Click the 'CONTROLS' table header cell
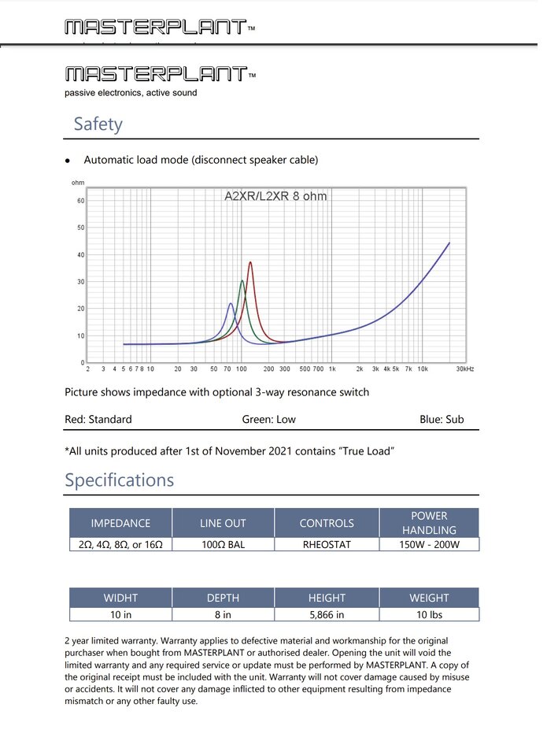This screenshot has width=547, height=756. tap(327, 523)
